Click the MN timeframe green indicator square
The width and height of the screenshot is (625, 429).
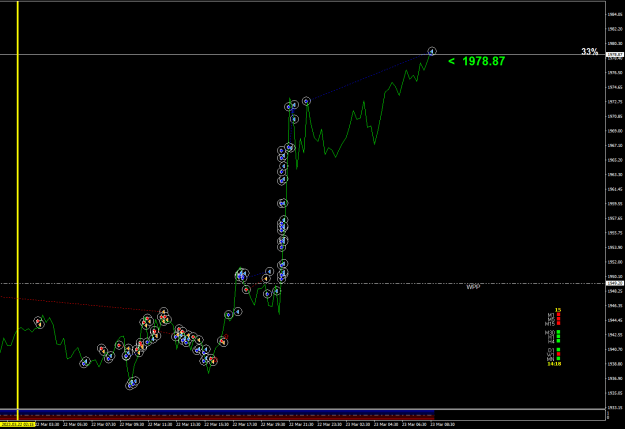click(558, 358)
